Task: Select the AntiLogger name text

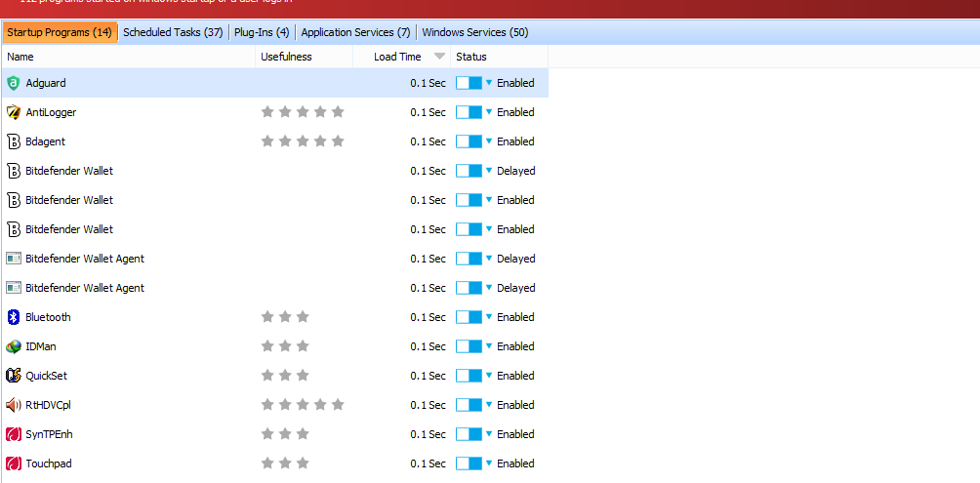Action: (51, 112)
